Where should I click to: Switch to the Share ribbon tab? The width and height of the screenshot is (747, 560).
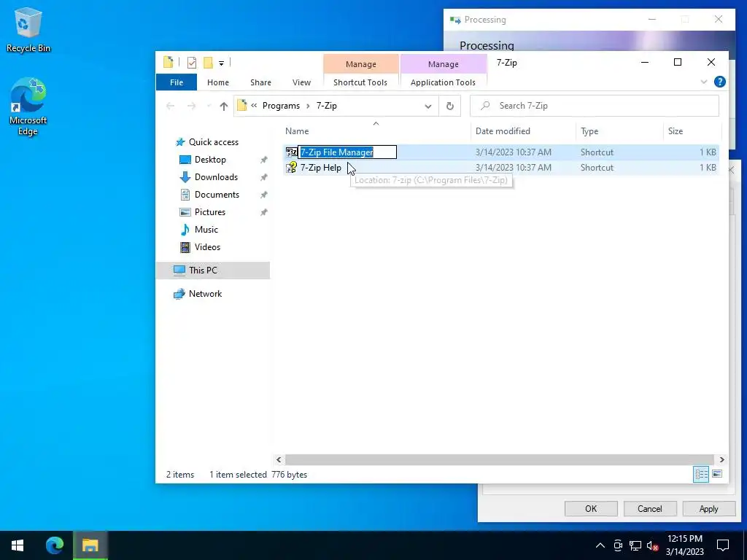click(x=260, y=82)
